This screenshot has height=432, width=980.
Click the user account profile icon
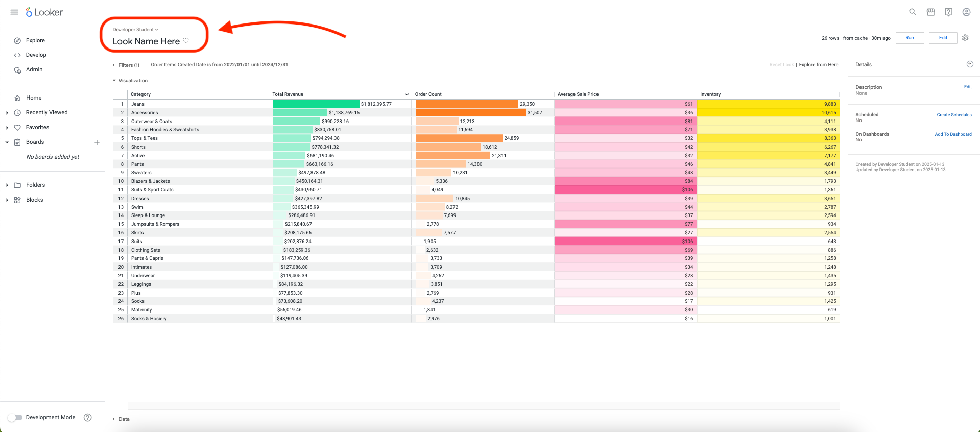[x=967, y=12]
